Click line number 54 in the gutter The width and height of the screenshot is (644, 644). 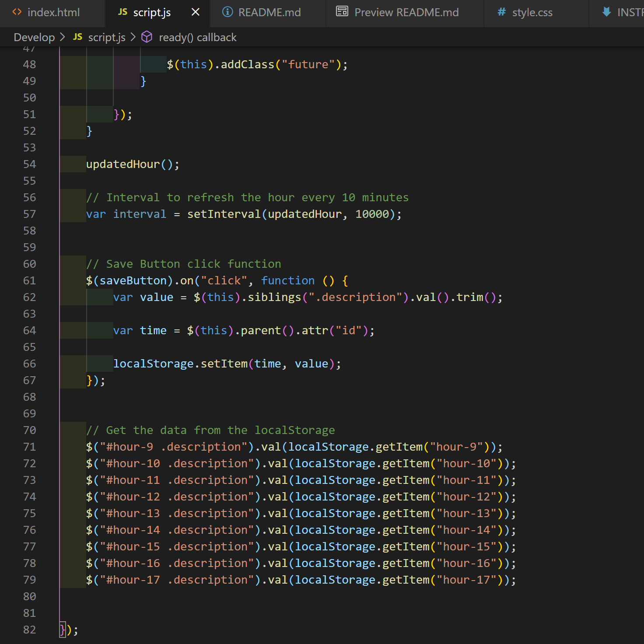click(29, 164)
